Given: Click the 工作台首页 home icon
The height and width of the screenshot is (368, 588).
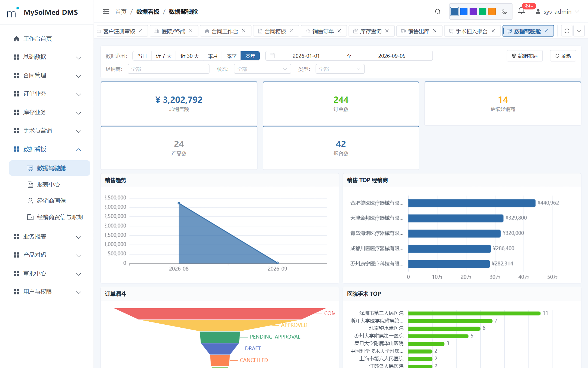Looking at the screenshot, I should [x=17, y=39].
